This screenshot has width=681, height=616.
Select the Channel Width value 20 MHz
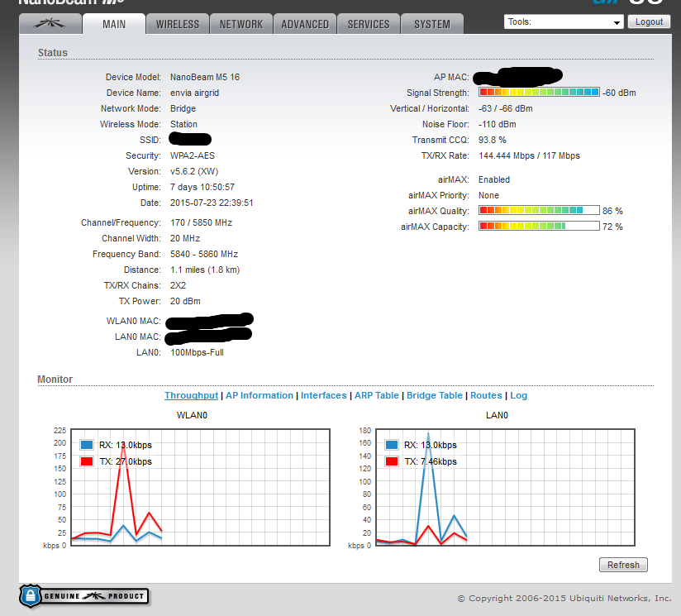tap(185, 238)
